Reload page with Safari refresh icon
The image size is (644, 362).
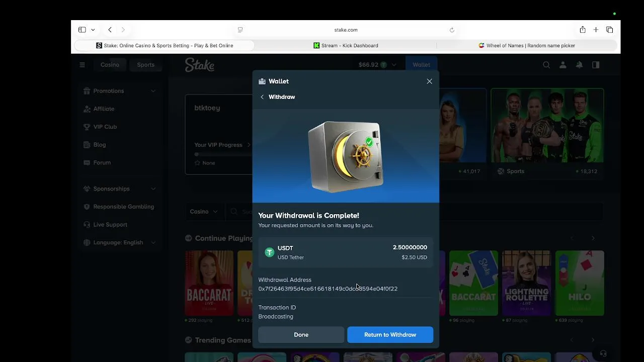(452, 30)
